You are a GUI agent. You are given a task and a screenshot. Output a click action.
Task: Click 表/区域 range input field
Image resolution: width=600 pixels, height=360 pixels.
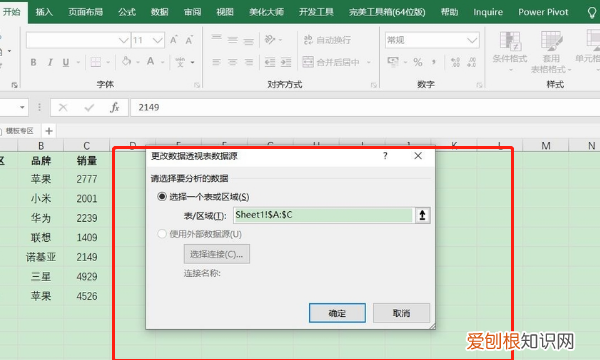[x=324, y=215]
